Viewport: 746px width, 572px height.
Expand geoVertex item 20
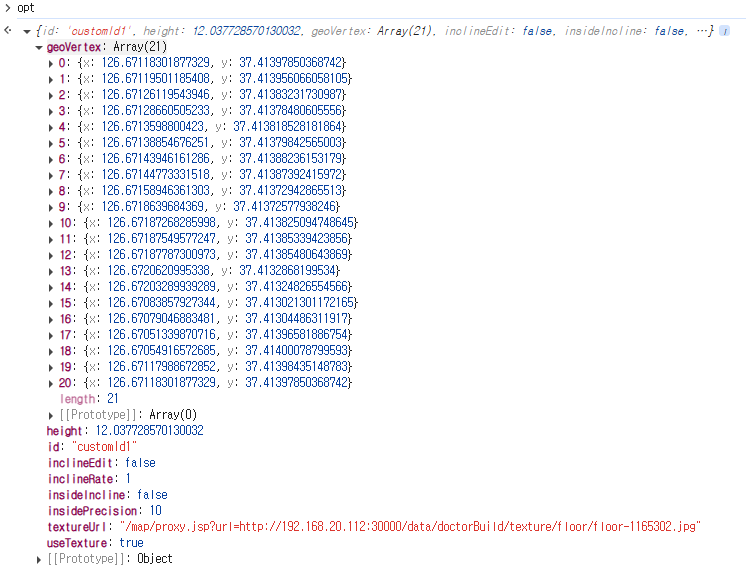[51, 384]
